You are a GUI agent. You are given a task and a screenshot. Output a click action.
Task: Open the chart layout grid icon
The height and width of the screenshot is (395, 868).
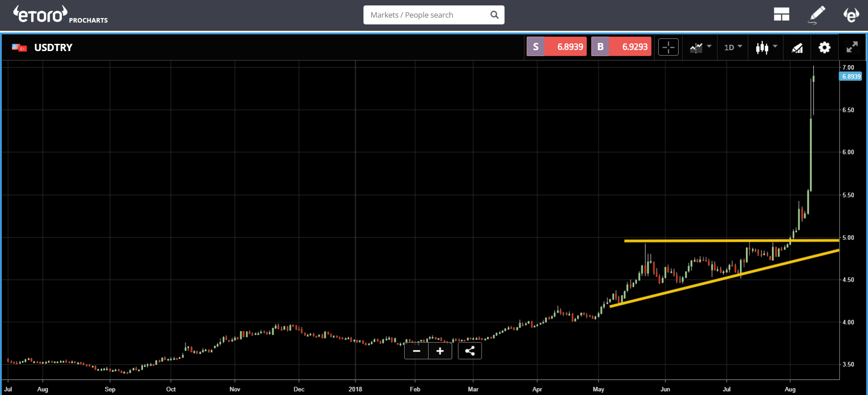point(781,14)
